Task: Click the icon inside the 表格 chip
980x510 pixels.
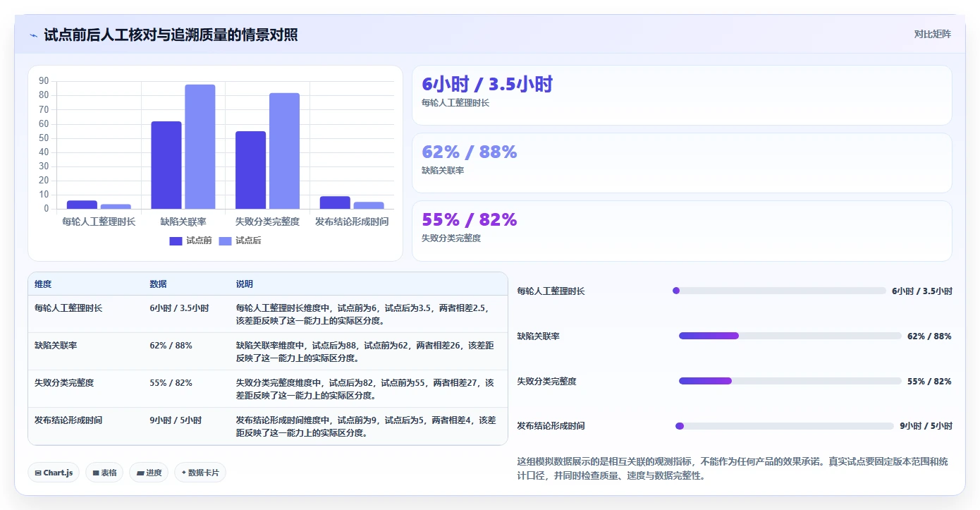Action: coord(95,473)
